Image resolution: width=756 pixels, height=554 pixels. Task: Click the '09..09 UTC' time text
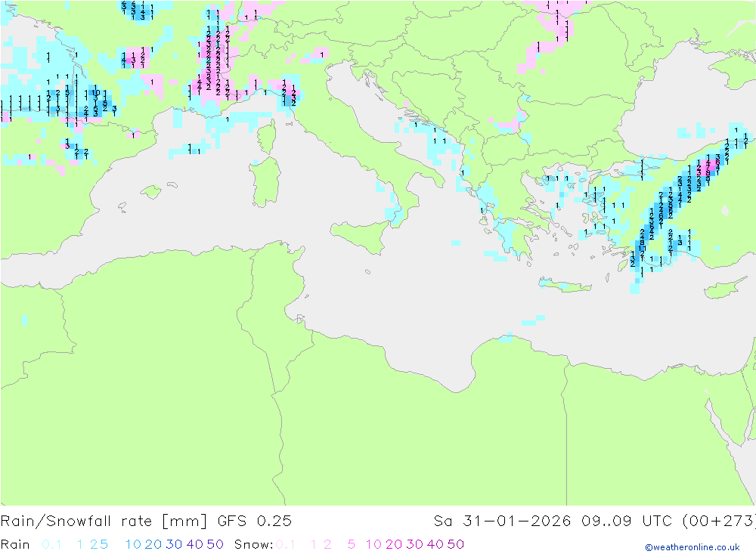627,522
